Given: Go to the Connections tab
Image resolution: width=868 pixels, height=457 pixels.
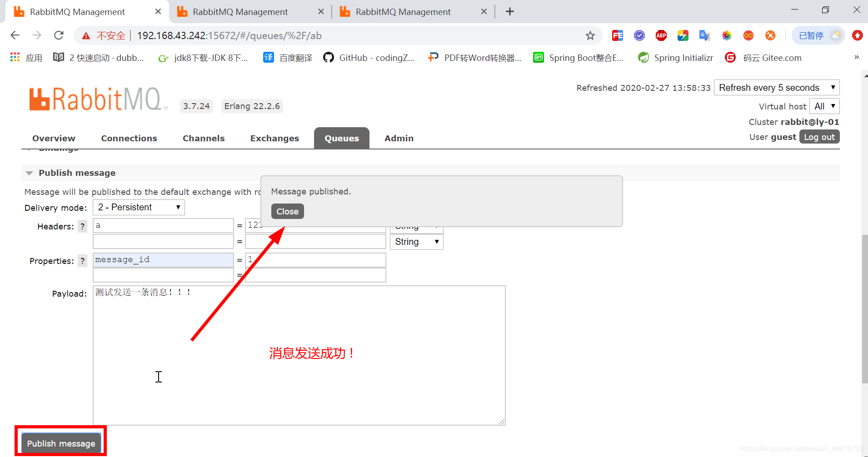Looking at the screenshot, I should click(129, 138).
